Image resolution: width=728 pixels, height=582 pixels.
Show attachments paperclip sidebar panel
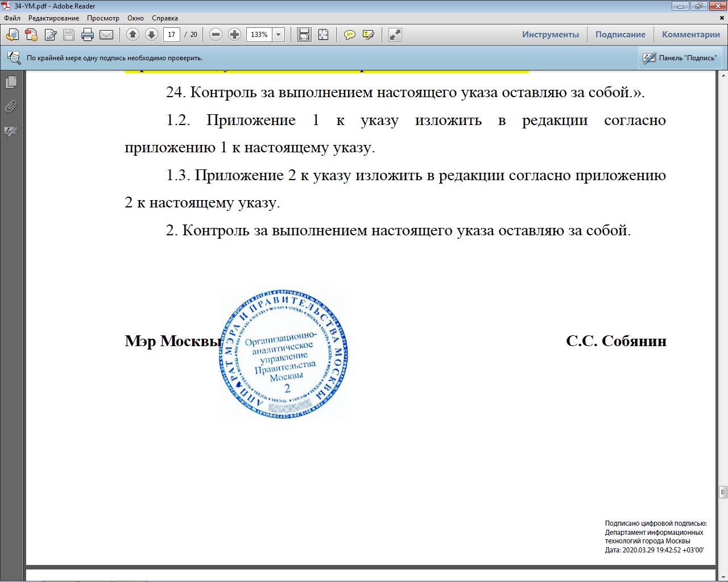pyautogui.click(x=11, y=107)
